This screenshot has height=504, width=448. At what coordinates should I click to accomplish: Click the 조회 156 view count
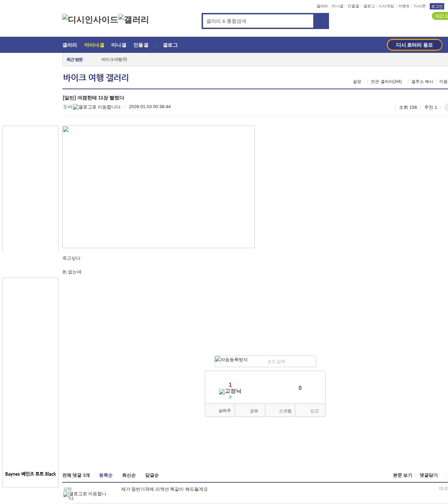click(408, 107)
